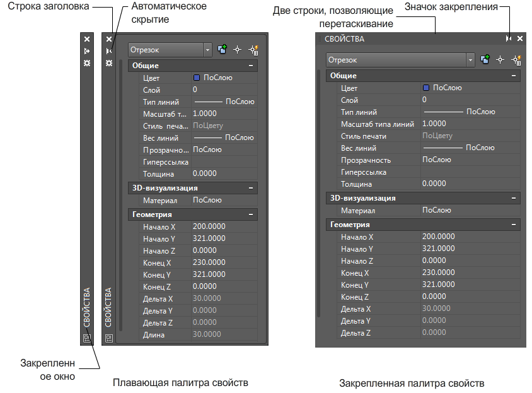This screenshot has height=393, width=532.
Task: Click vertical СВОЙСТВА title on floating palette
Action: click(108, 307)
